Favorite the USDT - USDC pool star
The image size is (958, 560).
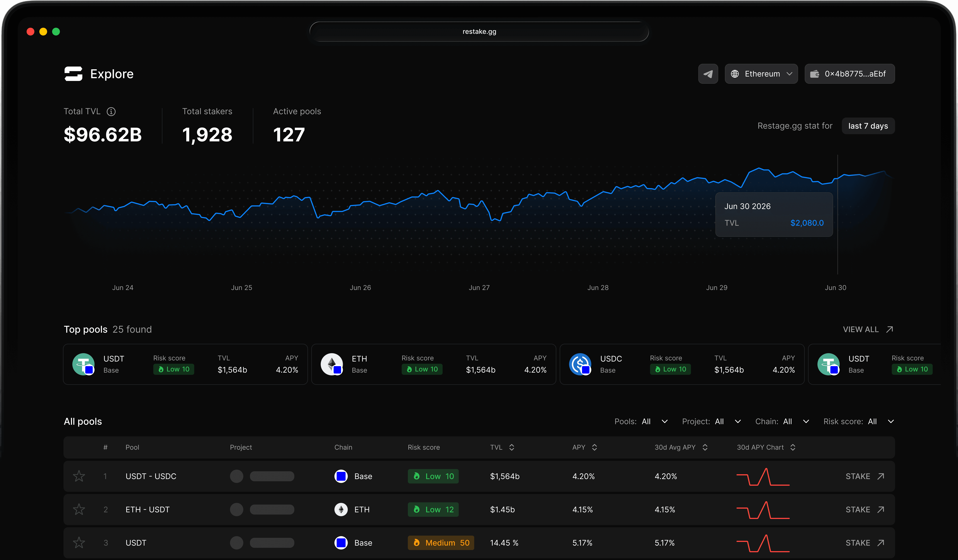coord(79,476)
